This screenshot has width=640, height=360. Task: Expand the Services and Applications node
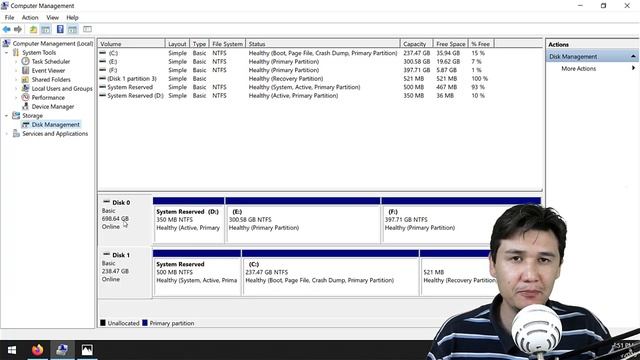tap(7, 133)
